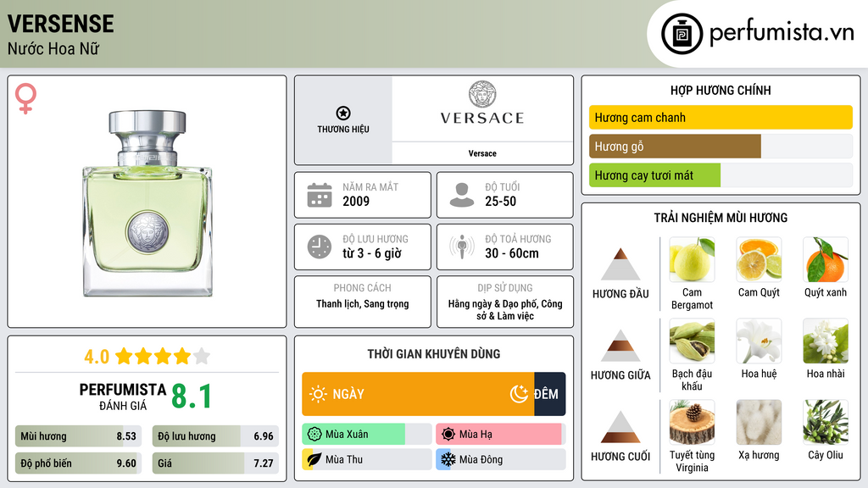Screen dimensions: 868x488
Task: Open the perfumista.vn site link
Action: [x=781, y=34]
